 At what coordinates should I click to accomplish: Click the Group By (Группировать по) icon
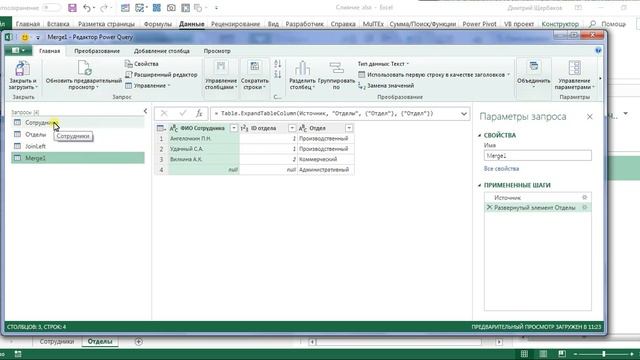(336, 68)
